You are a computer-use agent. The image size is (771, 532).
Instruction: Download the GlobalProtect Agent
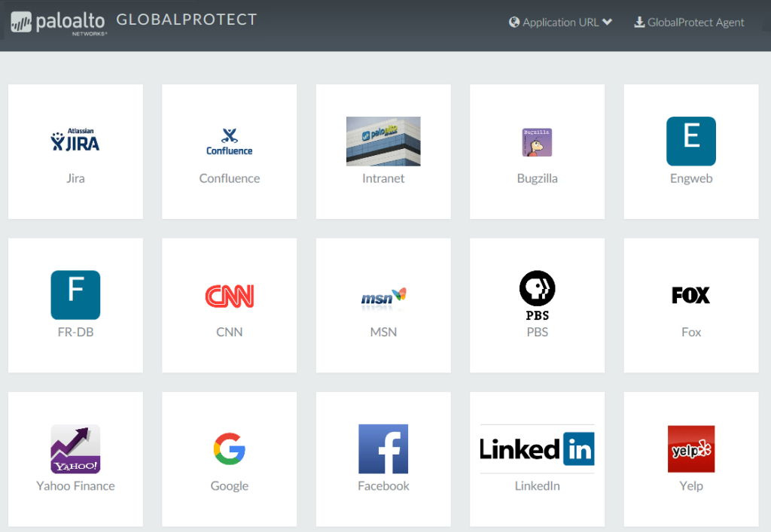[x=689, y=22]
